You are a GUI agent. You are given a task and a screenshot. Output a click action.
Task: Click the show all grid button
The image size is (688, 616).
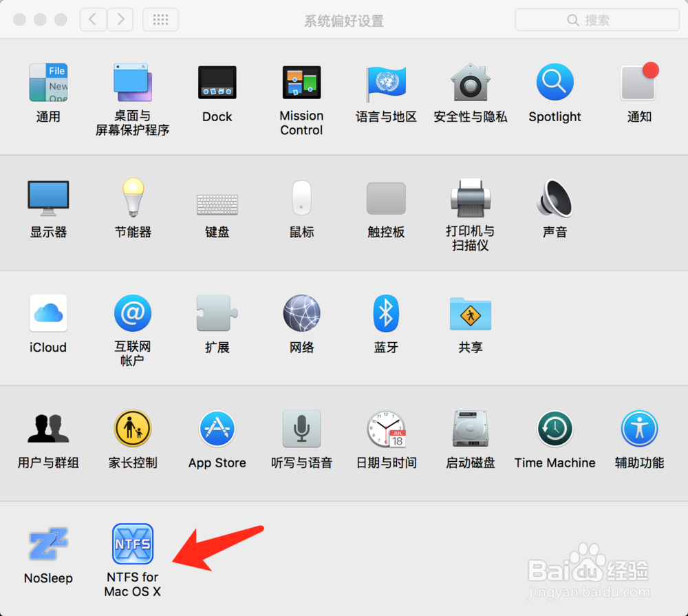click(x=160, y=20)
